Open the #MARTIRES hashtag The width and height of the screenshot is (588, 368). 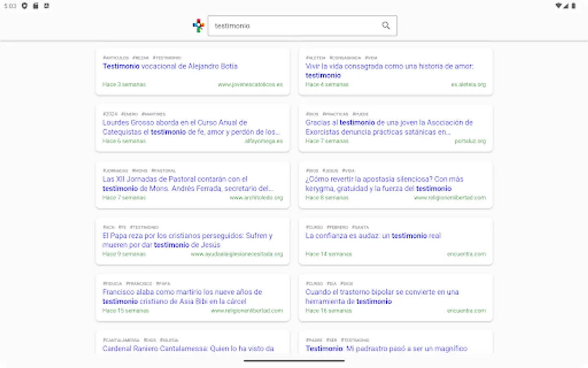(154, 114)
